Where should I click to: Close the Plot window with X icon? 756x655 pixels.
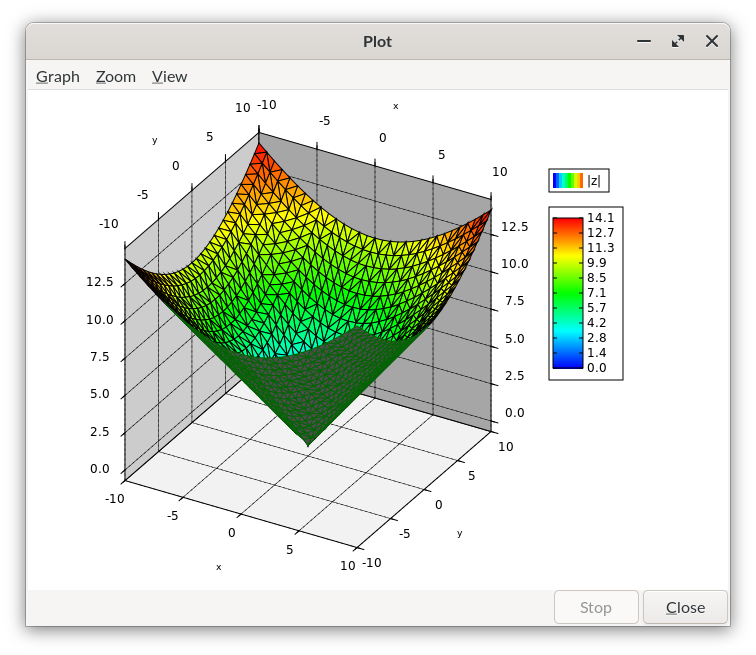[x=712, y=41]
